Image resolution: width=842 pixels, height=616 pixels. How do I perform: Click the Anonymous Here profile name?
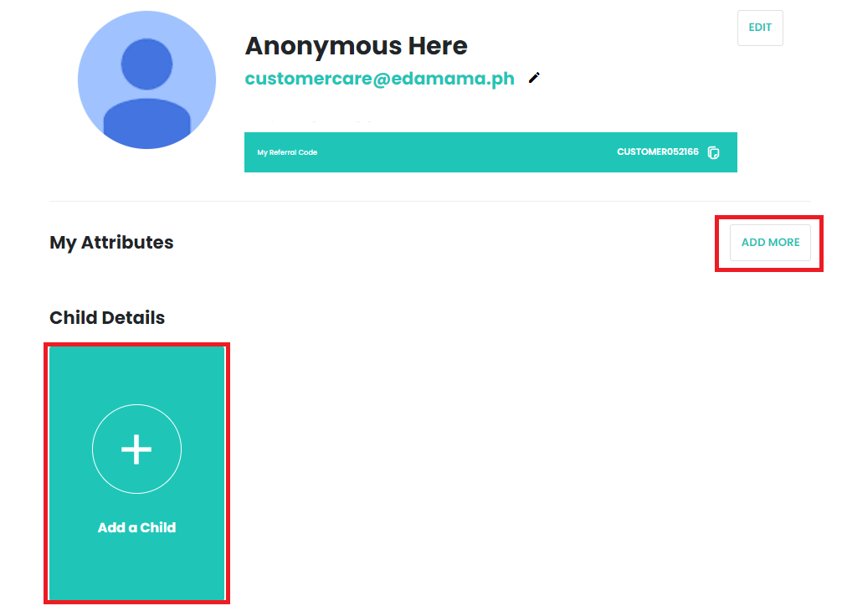pos(356,46)
